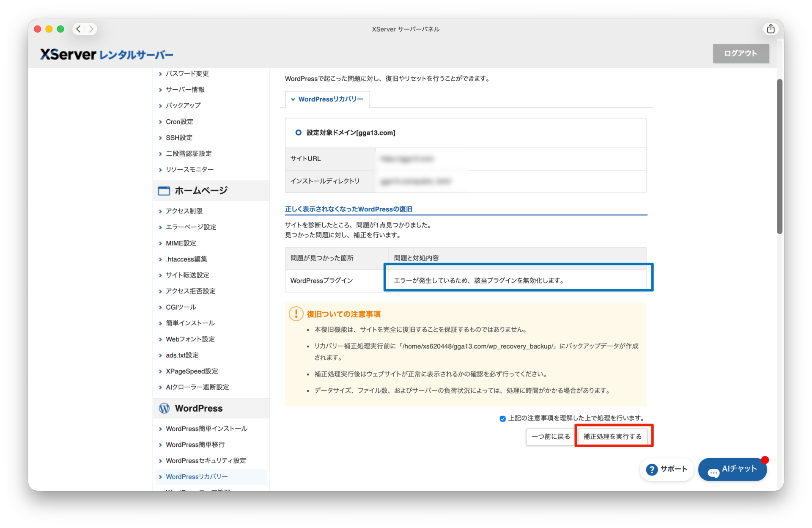Click the chevron next to .htaccess編集
The width and height of the screenshot is (812, 528).
point(160,259)
